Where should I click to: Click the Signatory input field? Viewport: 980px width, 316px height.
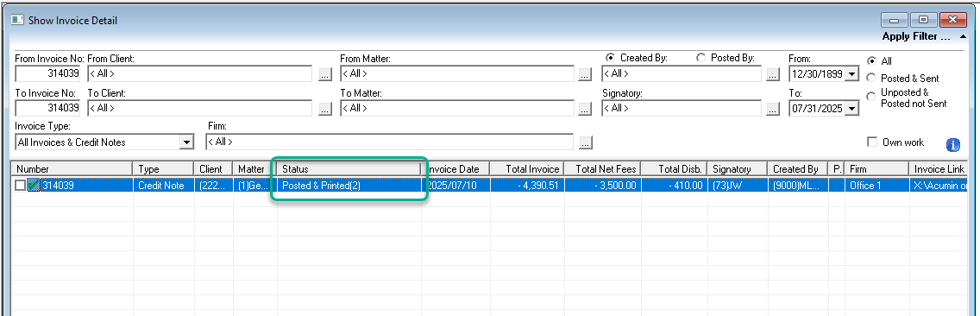coord(682,108)
